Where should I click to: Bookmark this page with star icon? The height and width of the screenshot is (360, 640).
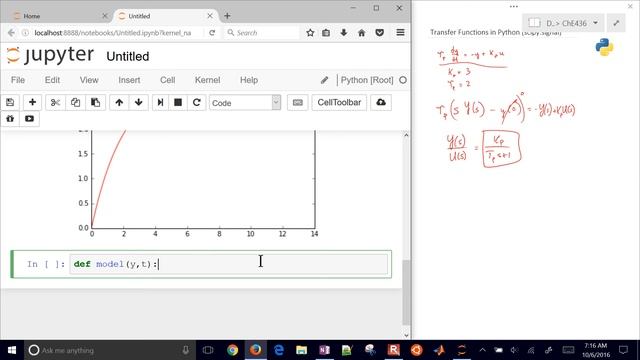pos(310,33)
